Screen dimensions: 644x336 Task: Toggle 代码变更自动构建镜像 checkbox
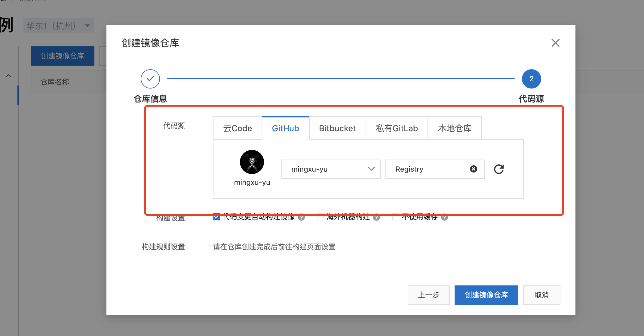pyautogui.click(x=216, y=217)
